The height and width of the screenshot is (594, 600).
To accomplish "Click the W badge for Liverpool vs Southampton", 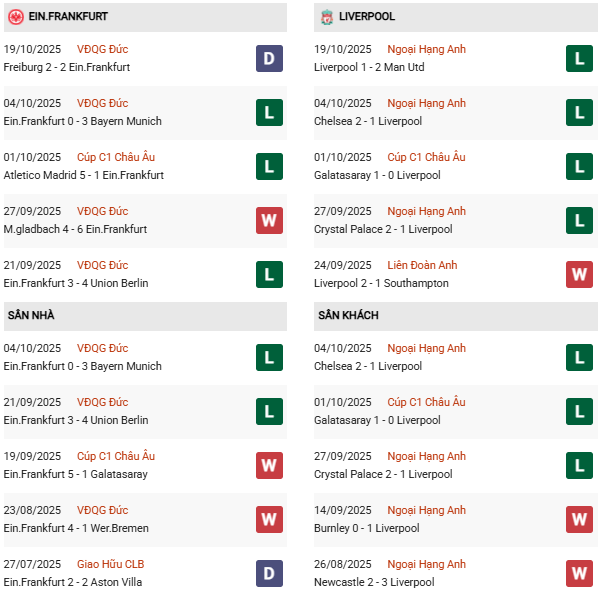I will (579, 274).
